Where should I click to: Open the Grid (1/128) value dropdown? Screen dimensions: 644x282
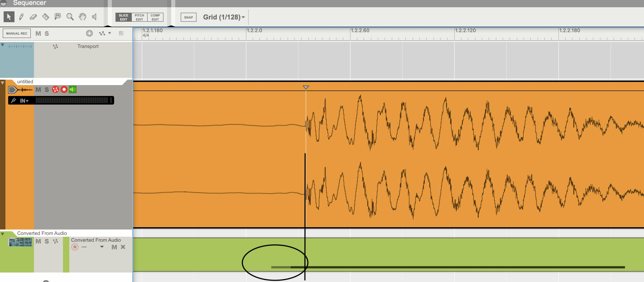[x=224, y=17]
